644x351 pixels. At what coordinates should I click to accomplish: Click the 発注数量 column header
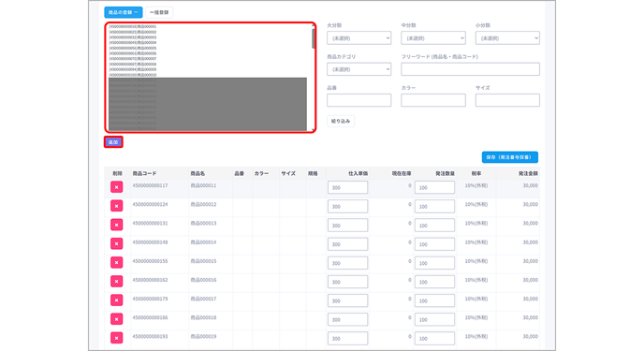click(445, 174)
